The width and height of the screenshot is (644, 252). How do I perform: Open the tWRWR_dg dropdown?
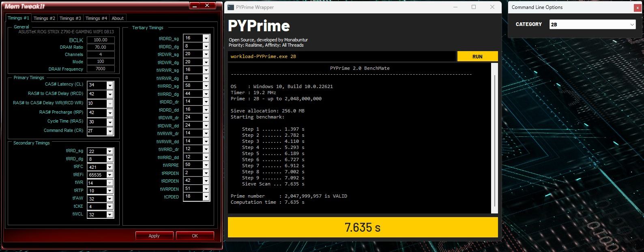(206, 78)
